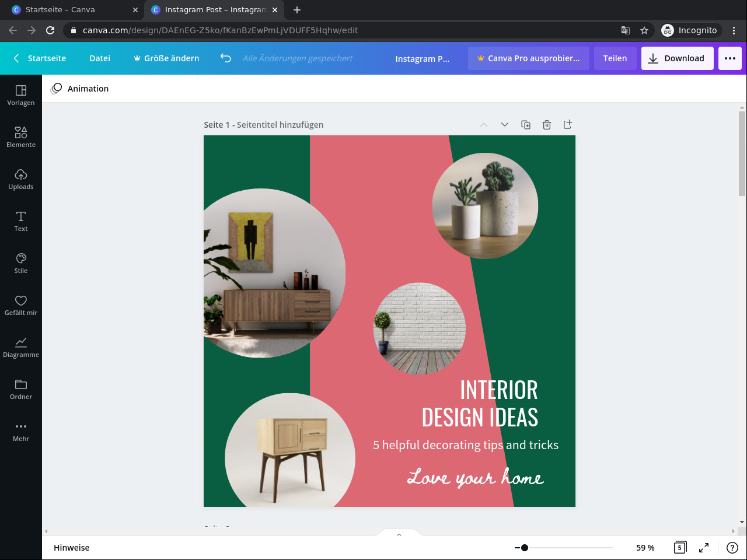Screen dimensions: 747x560
Task: Enter fullscreen presentation mode
Action: click(x=704, y=547)
